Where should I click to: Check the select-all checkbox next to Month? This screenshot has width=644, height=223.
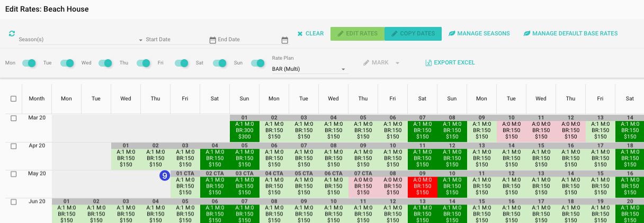tap(14, 99)
